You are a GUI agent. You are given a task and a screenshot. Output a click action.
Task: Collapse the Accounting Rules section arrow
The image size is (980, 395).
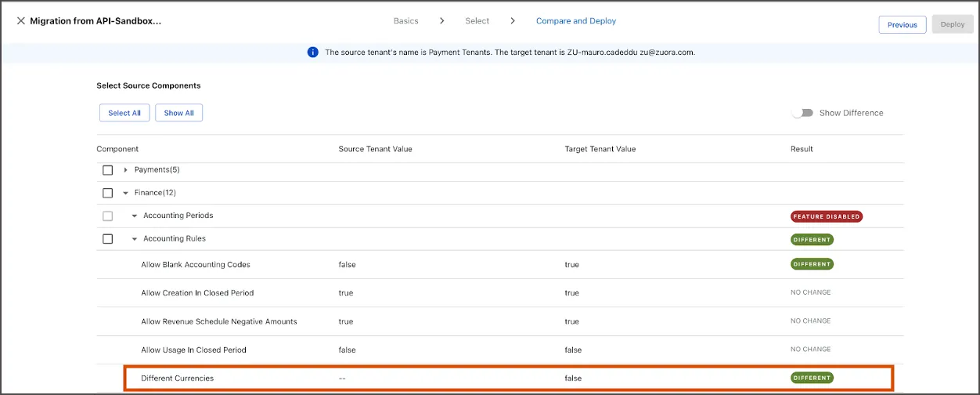point(135,239)
